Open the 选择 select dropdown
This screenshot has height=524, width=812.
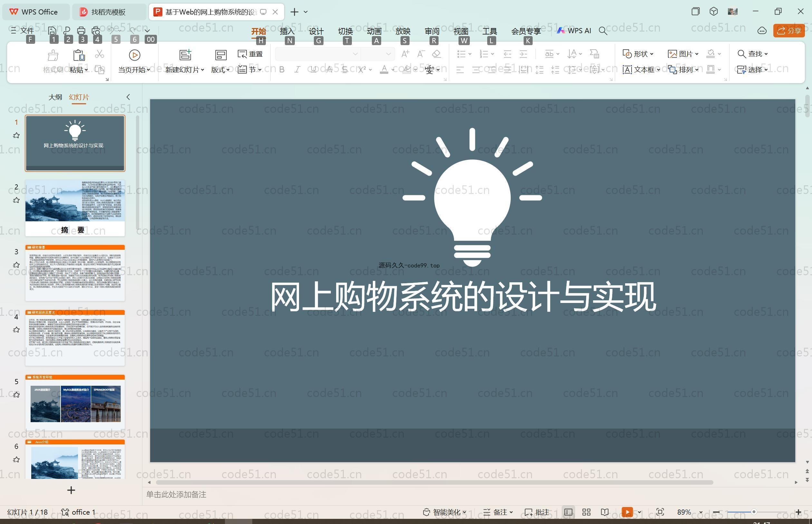752,70
